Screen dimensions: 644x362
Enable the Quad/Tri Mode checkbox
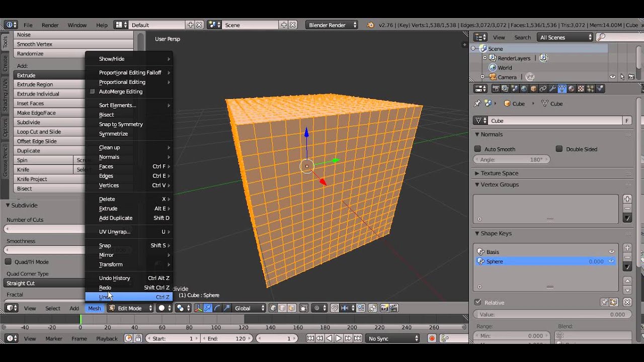8,262
